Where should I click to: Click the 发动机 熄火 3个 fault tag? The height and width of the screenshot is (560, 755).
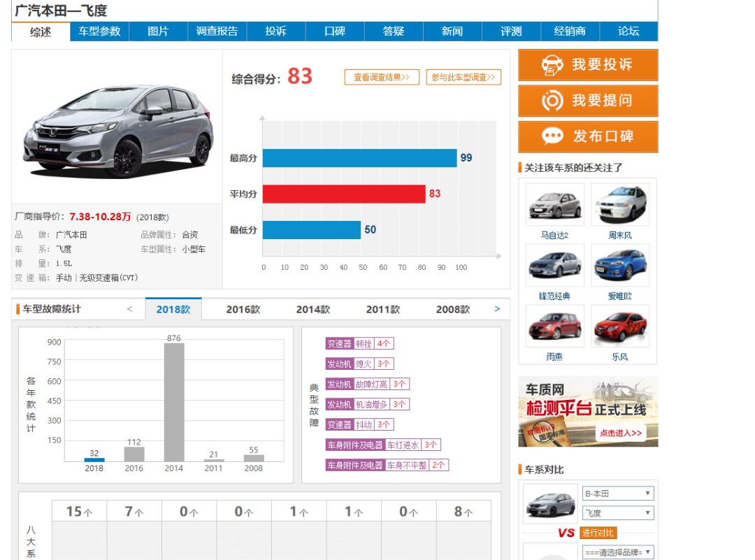tap(360, 364)
